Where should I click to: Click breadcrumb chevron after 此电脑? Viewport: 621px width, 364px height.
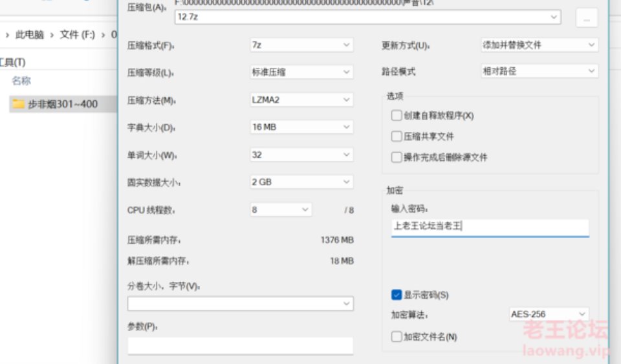tap(52, 35)
